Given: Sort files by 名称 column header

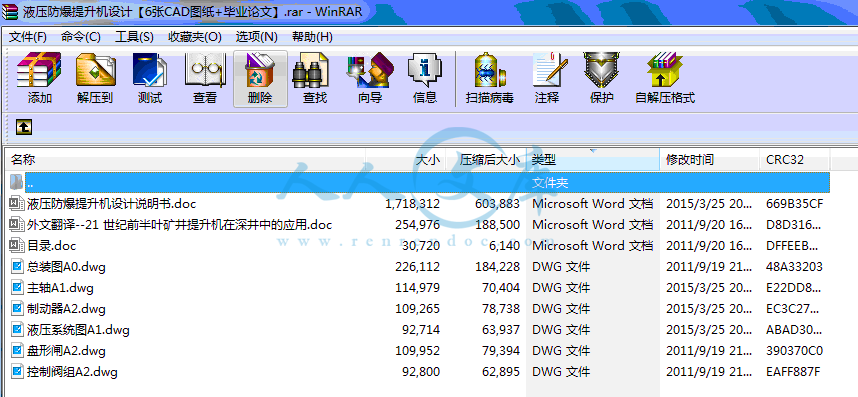Looking at the screenshot, I should [186, 160].
